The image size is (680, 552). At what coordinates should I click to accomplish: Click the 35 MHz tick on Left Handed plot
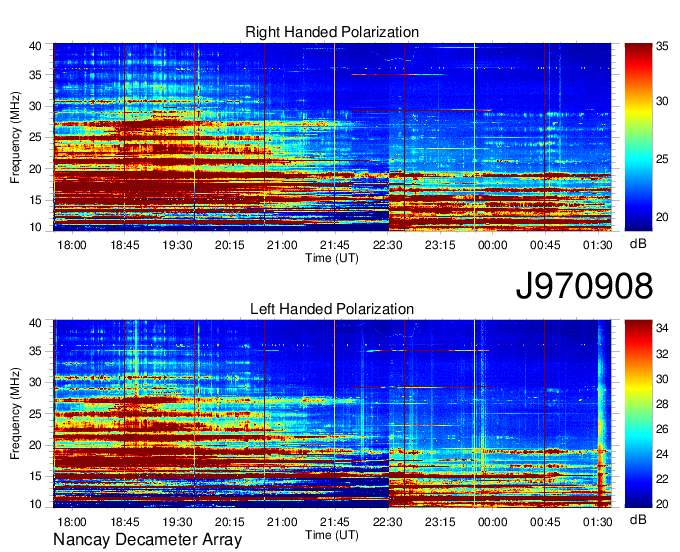coord(35,351)
